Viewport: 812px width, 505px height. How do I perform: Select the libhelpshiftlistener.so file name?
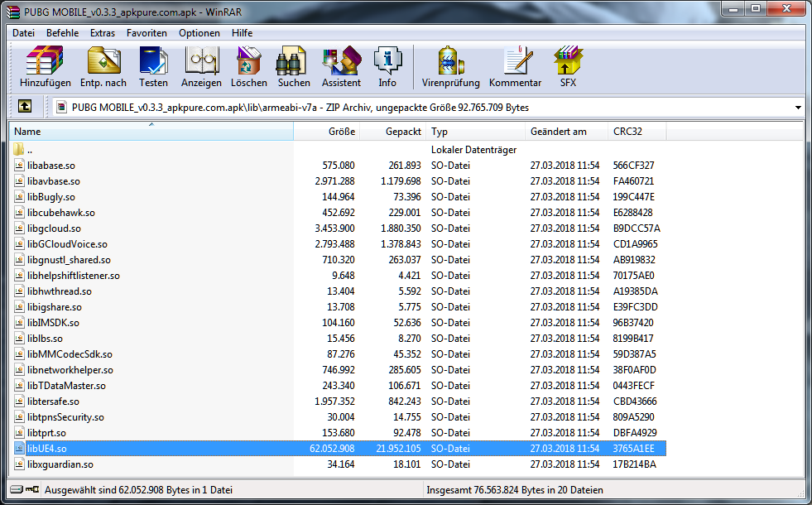(x=74, y=276)
